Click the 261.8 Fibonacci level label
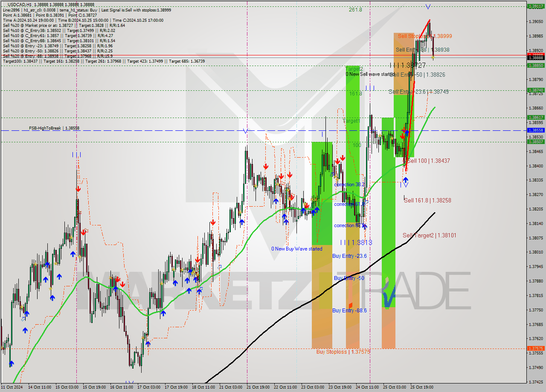 [x=355, y=9]
